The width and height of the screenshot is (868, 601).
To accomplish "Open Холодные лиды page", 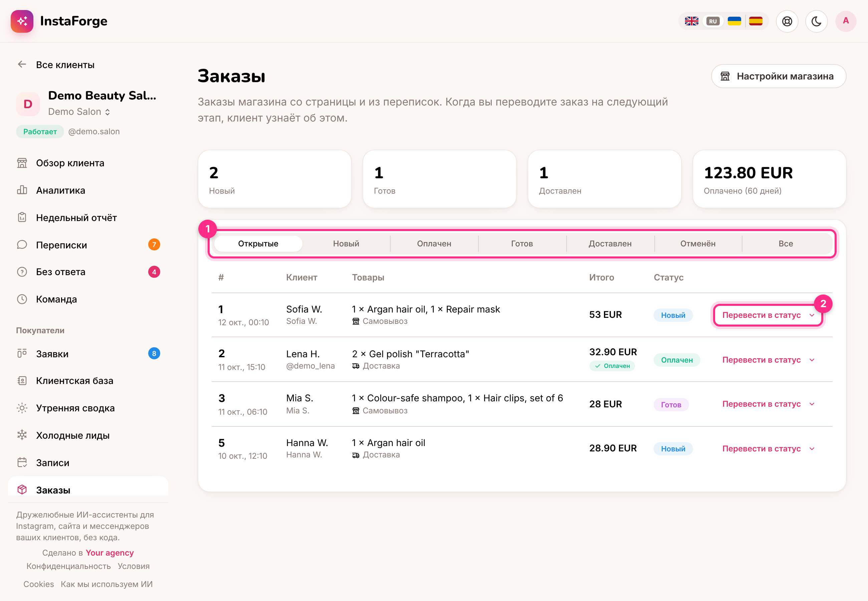I will point(88,435).
